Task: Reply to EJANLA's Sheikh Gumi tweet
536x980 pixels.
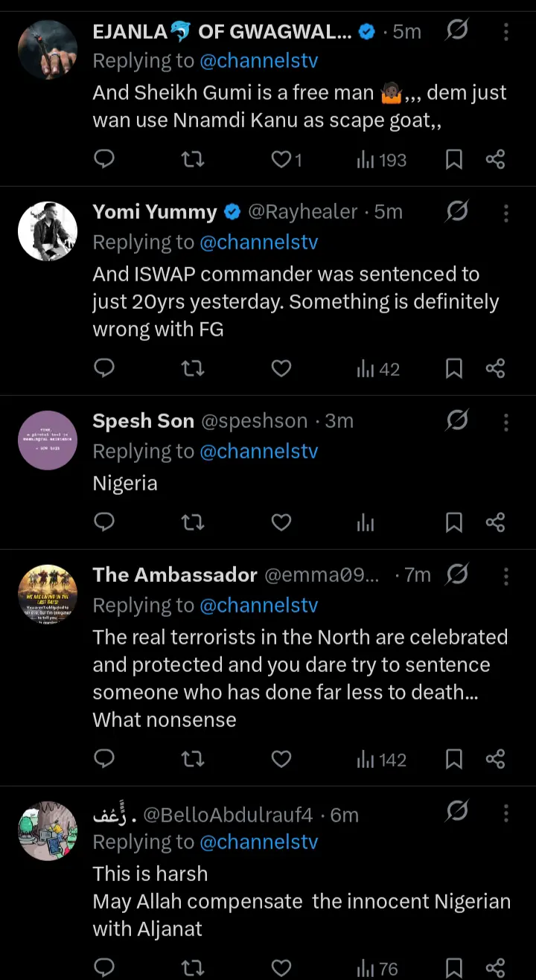Action: tap(105, 159)
